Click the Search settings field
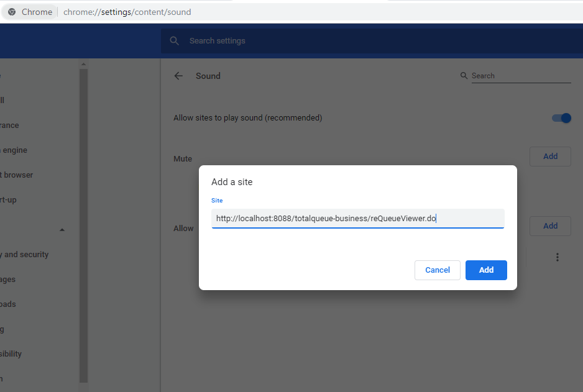 (372, 41)
